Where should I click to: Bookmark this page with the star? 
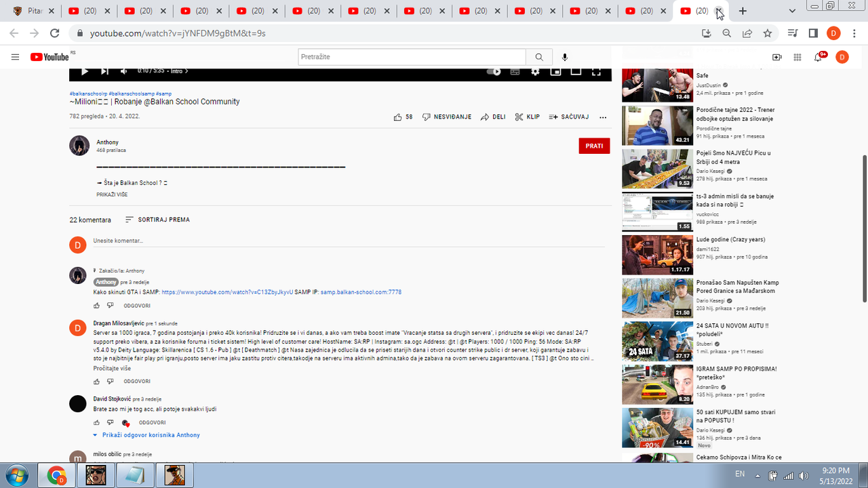(768, 33)
